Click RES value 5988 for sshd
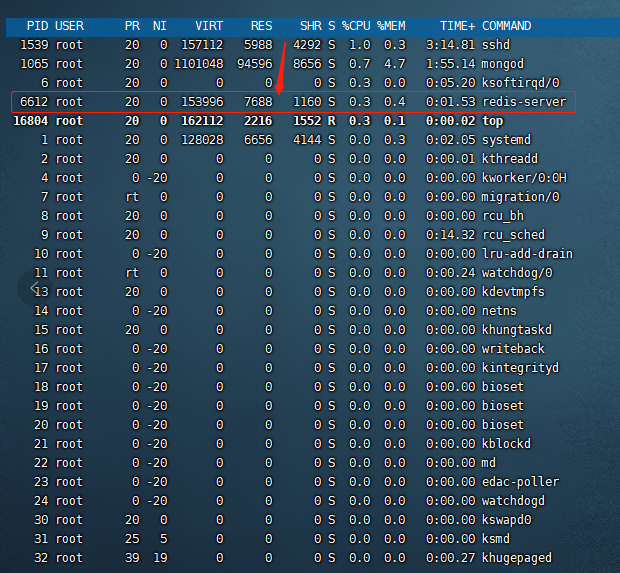 (x=258, y=45)
